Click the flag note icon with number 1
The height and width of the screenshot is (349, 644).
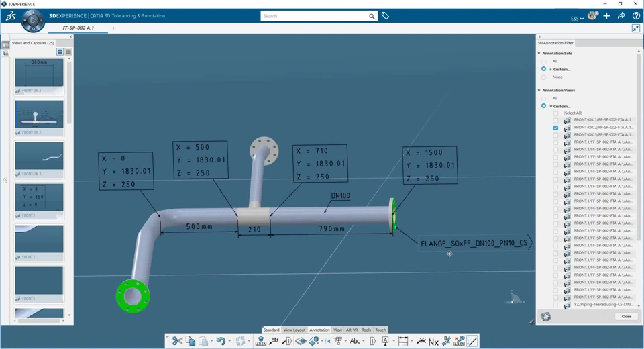point(372,341)
